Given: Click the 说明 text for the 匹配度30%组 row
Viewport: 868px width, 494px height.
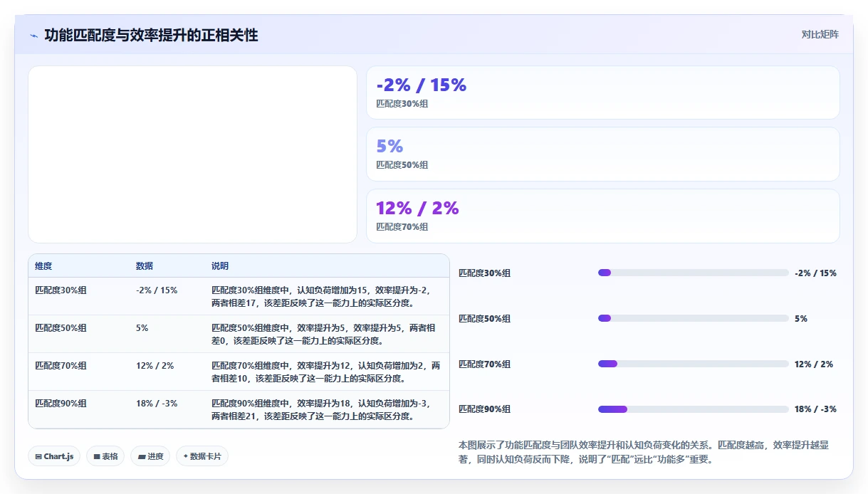Looking at the screenshot, I should 323,297.
